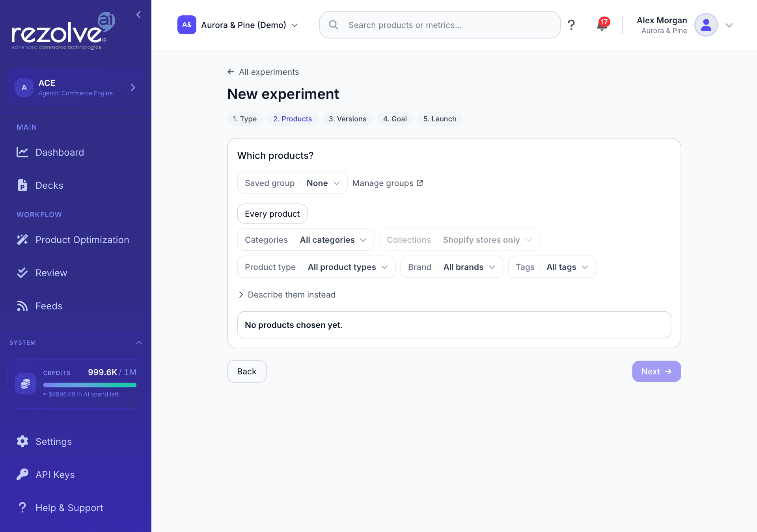This screenshot has height=532, width=757.
Task: Open the ACE Agentic Commerce Engine selector
Action: (76, 87)
